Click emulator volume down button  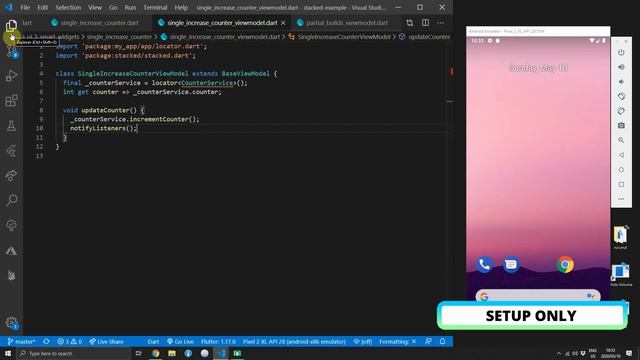pyautogui.click(x=621, y=82)
